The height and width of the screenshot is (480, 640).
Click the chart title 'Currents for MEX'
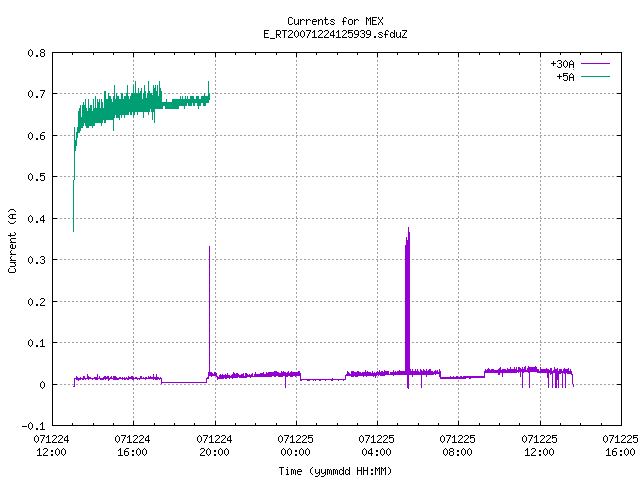coord(335,21)
